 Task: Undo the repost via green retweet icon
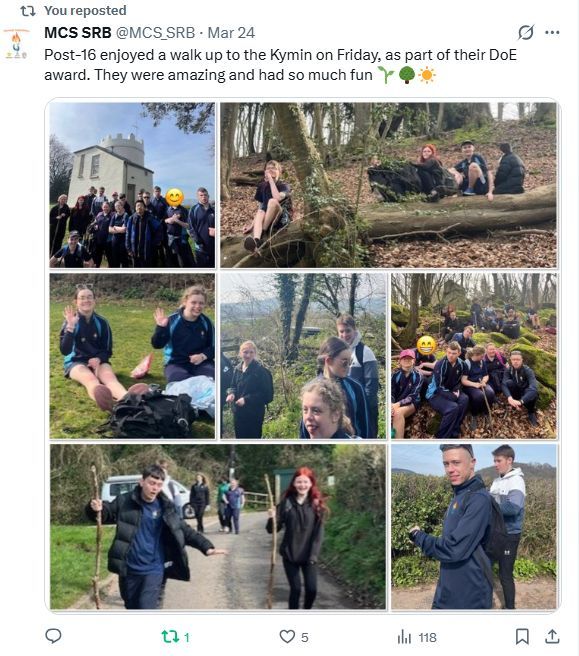[x=170, y=637]
